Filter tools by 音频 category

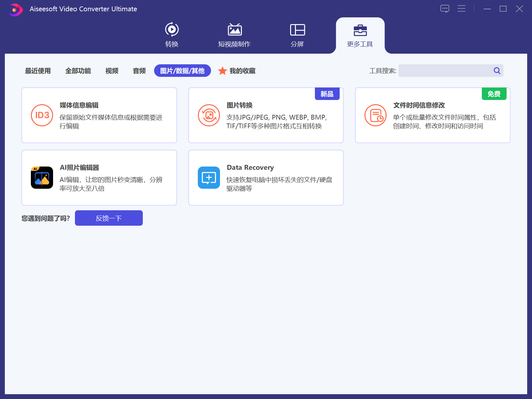139,71
